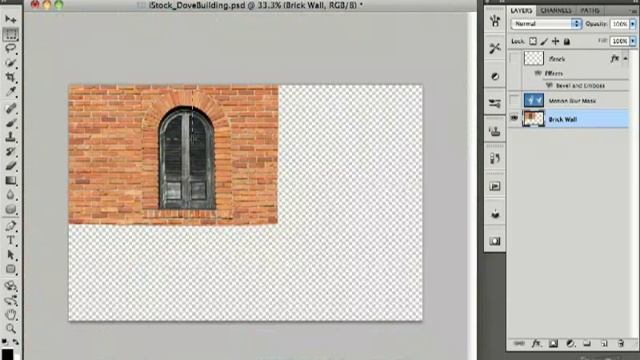Select the Gradient tool
This screenshot has height=360, width=640.
coord(11,180)
